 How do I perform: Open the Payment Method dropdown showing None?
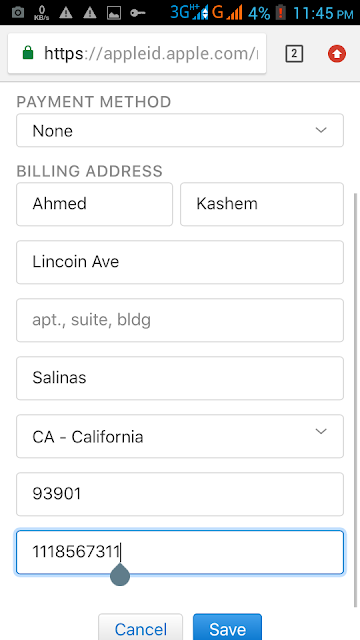pos(180,130)
